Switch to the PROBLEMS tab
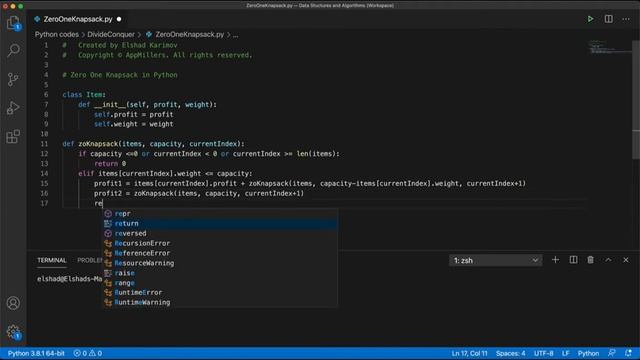The height and width of the screenshot is (360, 640). point(90,260)
